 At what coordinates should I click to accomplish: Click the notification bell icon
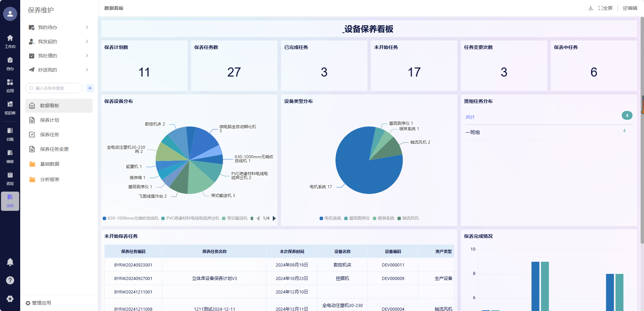[10, 262]
